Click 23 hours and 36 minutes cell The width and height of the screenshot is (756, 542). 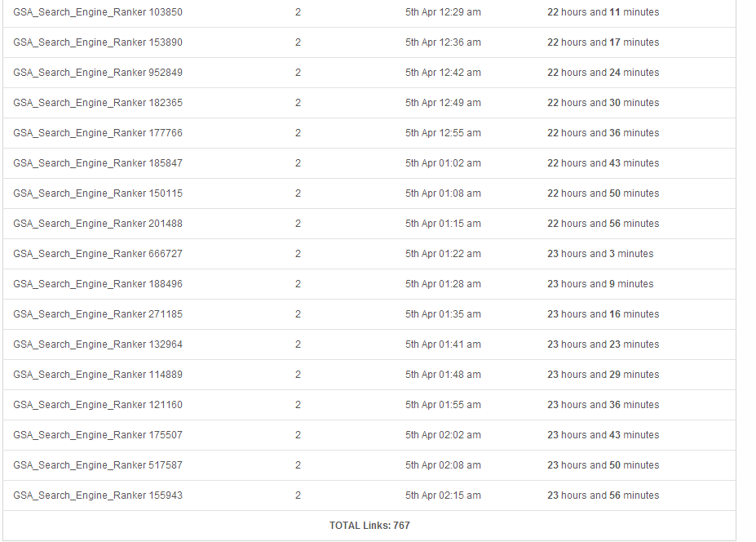coord(603,405)
